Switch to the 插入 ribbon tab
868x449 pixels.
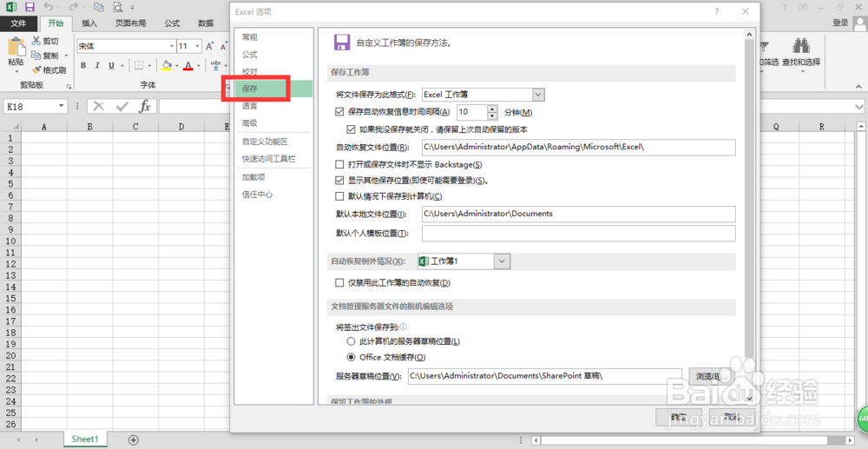click(x=89, y=23)
